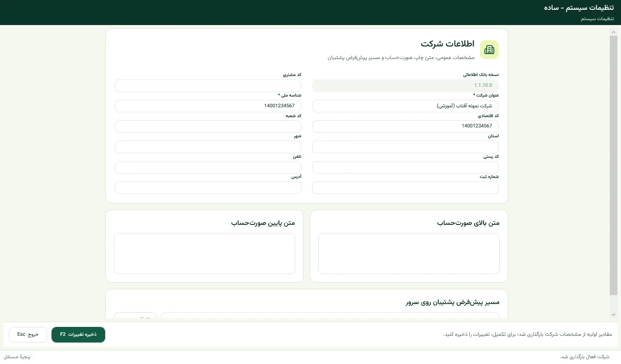Click the status text شرکت فعال بارگذاری شد
This screenshot has height=364, width=621.
585,357
